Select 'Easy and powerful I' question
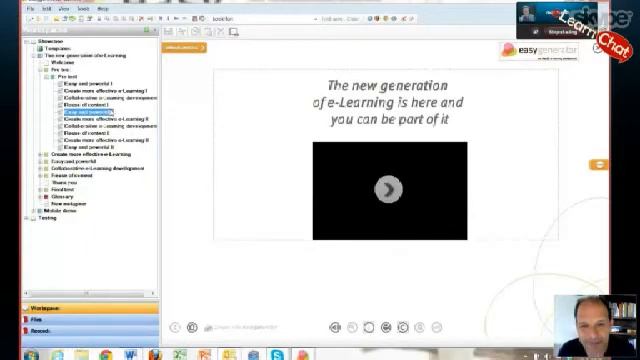The height and width of the screenshot is (360, 640). click(x=88, y=84)
